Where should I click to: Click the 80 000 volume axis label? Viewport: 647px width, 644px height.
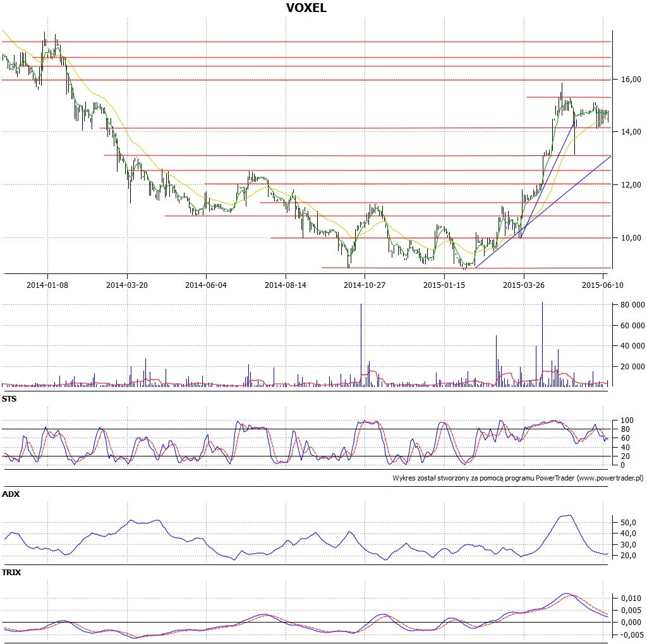click(632, 305)
